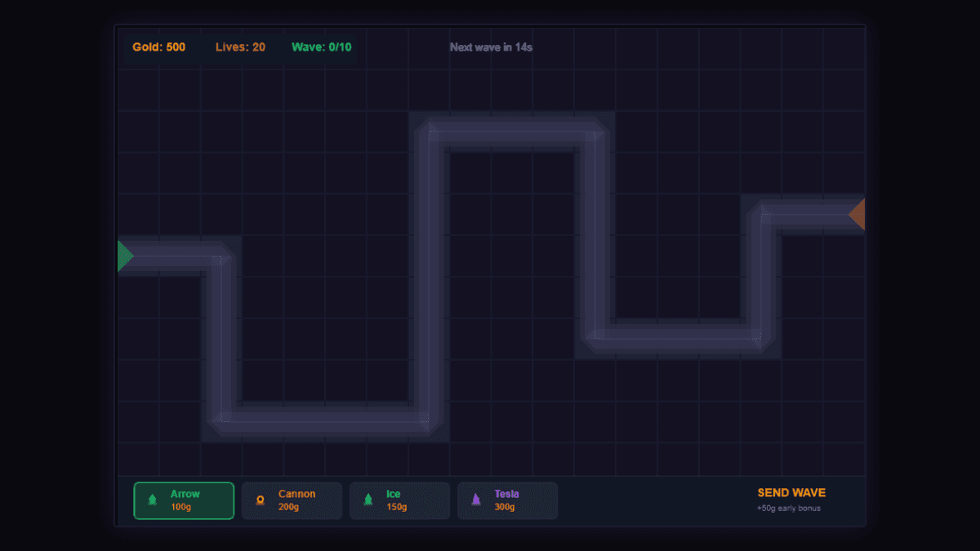Click the Gold: 500 counter
This screenshot has height=551, width=980.
[x=159, y=47]
